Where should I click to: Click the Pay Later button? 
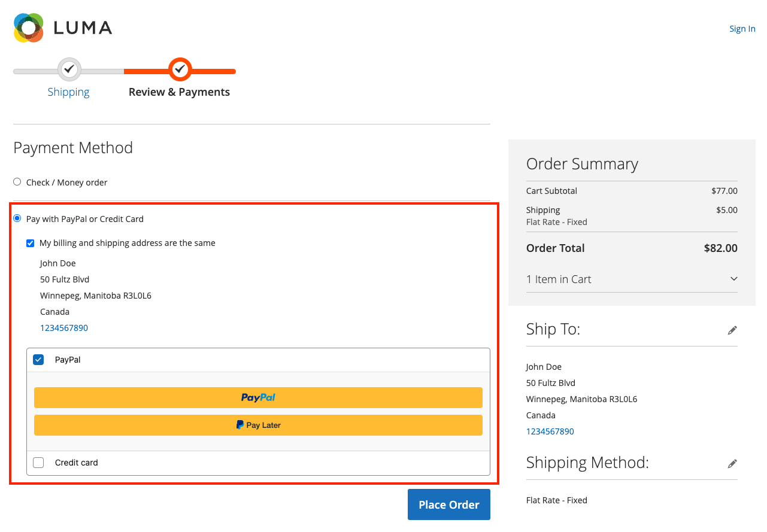[257, 425]
